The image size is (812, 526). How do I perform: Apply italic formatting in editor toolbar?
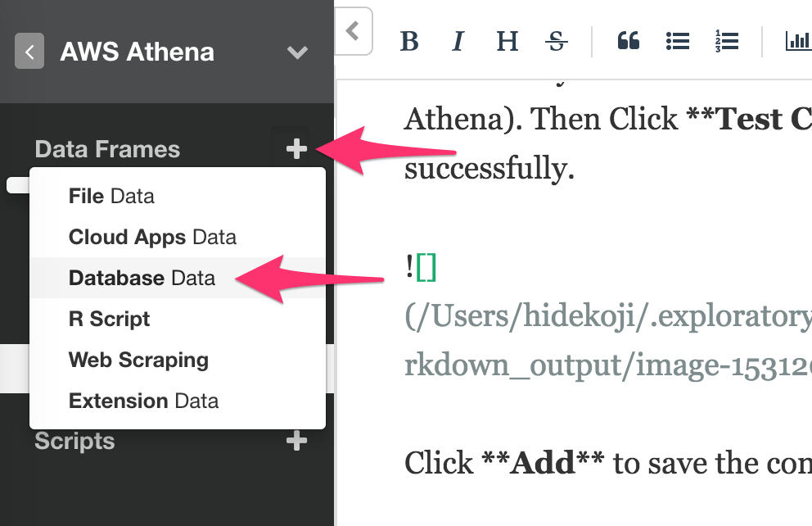458,41
